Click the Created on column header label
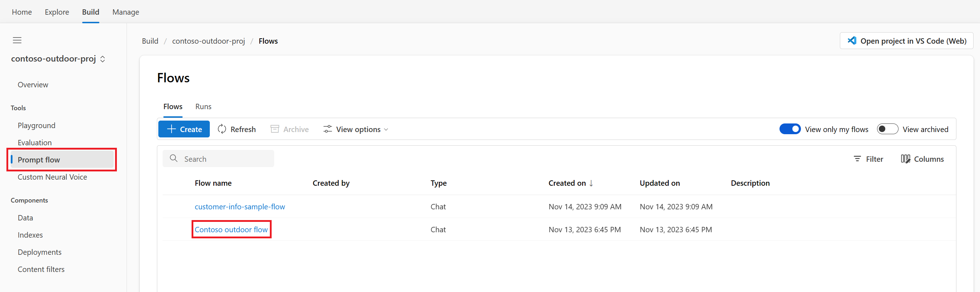This screenshot has width=980, height=292. 567,183
